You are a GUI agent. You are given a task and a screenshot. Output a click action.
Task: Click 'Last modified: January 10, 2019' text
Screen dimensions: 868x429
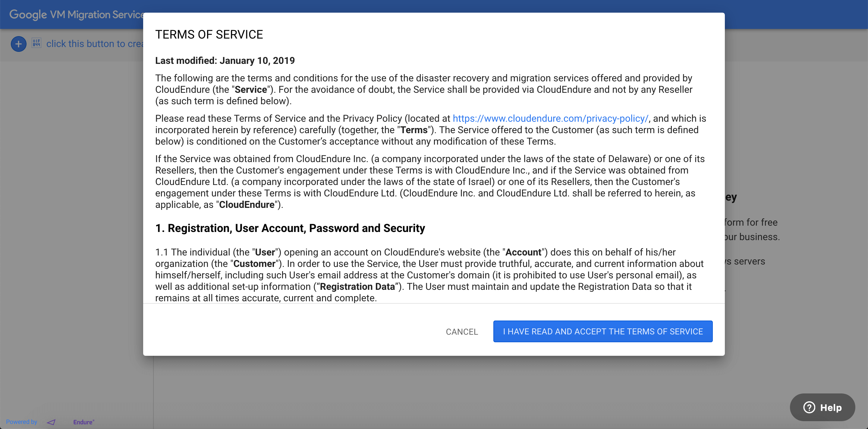[225, 61]
